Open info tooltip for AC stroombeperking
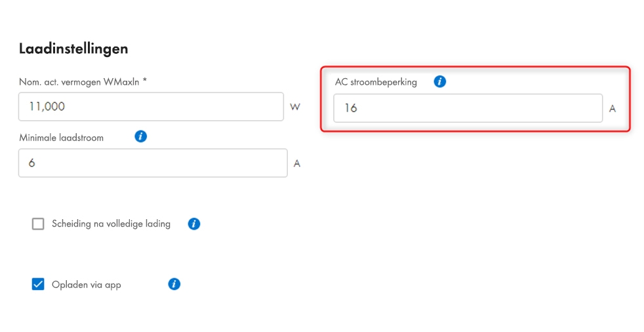Image resolution: width=644 pixels, height=332 pixels. [440, 81]
